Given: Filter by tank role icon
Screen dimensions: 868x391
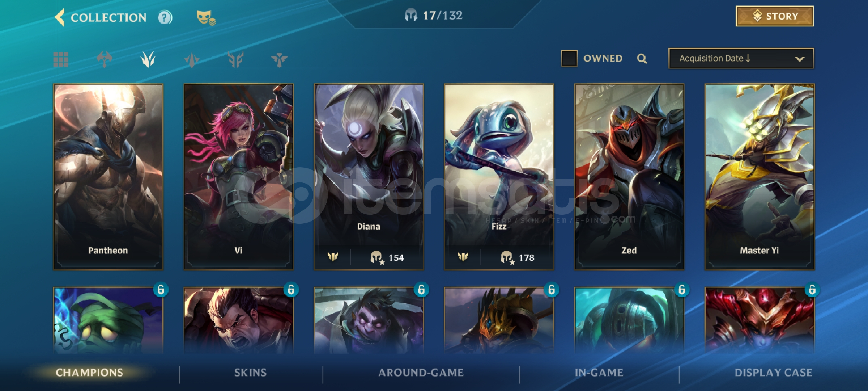Looking at the screenshot, I should pyautogui.click(x=235, y=59).
